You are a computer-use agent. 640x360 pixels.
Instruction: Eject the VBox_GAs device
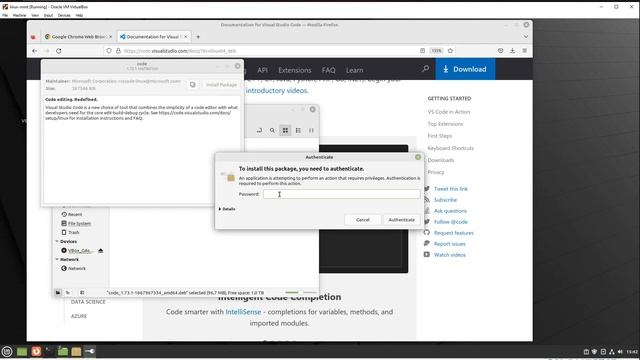click(x=100, y=250)
